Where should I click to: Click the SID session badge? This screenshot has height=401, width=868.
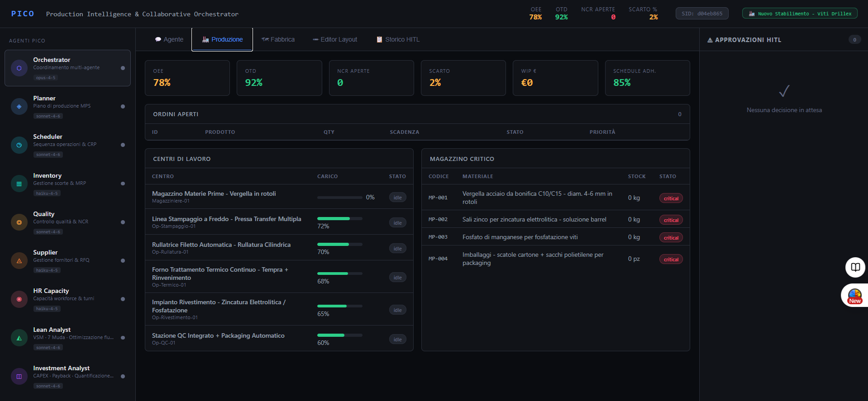tap(702, 14)
